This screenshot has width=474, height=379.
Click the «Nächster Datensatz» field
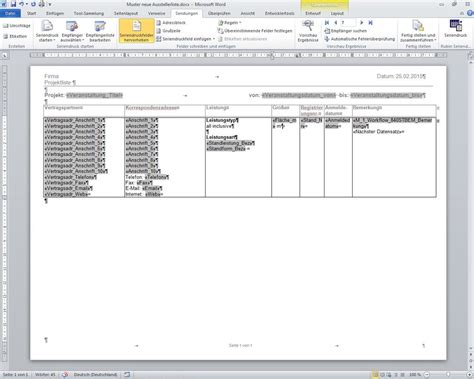(x=378, y=132)
